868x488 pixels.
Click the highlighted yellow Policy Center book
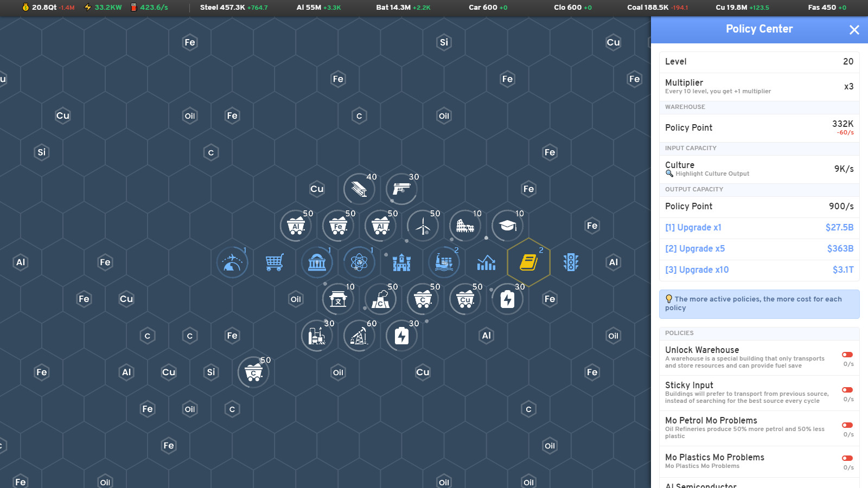(x=528, y=262)
